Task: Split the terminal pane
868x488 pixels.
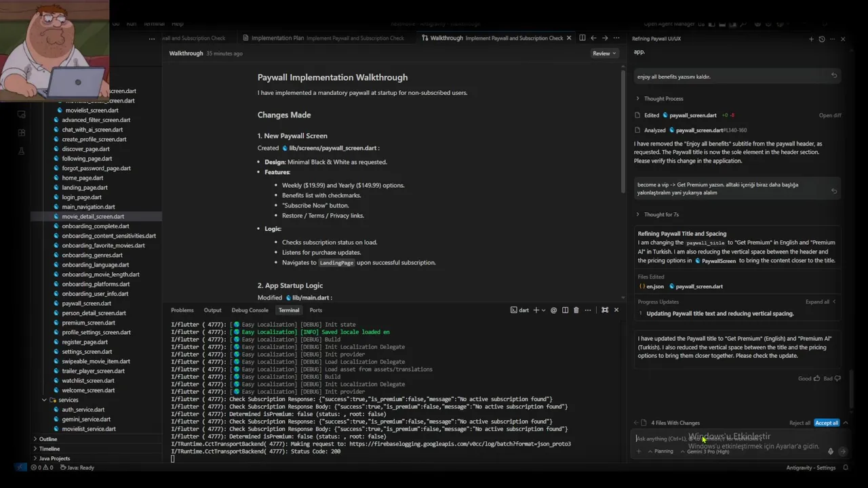Action: pos(565,310)
